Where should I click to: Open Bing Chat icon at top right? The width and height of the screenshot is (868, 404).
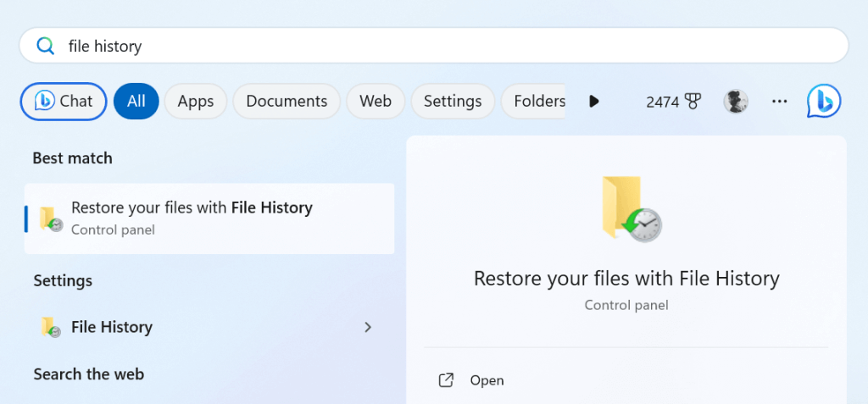[x=824, y=102]
